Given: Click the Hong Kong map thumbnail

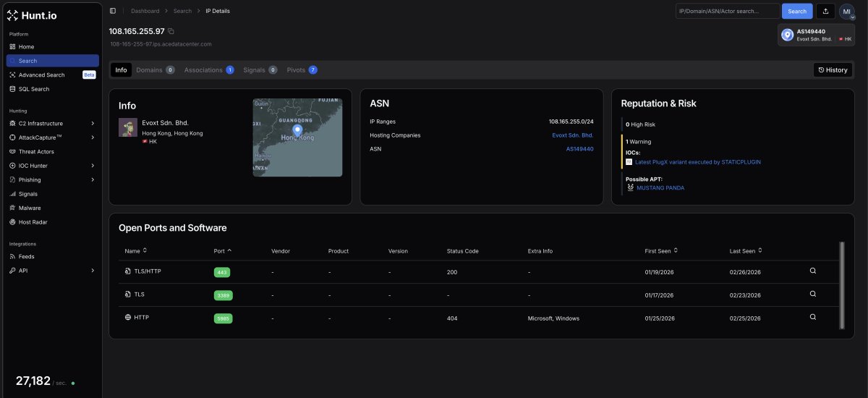Looking at the screenshot, I should pos(297,137).
